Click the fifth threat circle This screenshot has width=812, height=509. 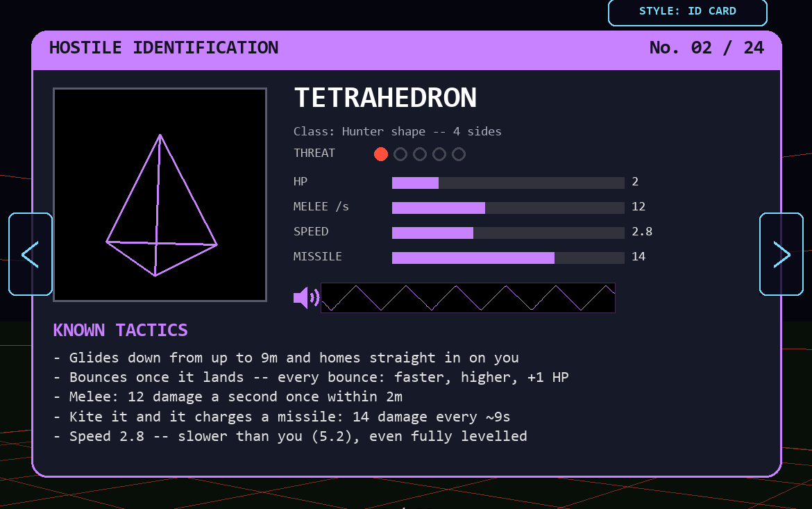[x=459, y=154]
